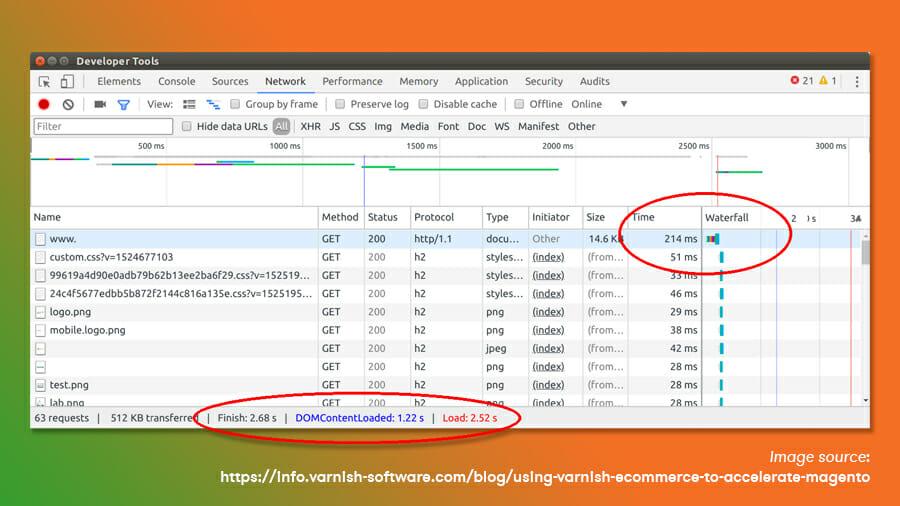This screenshot has width=900, height=506.
Task: Open the Online throttling dropdown
Action: pyautogui.click(x=623, y=104)
